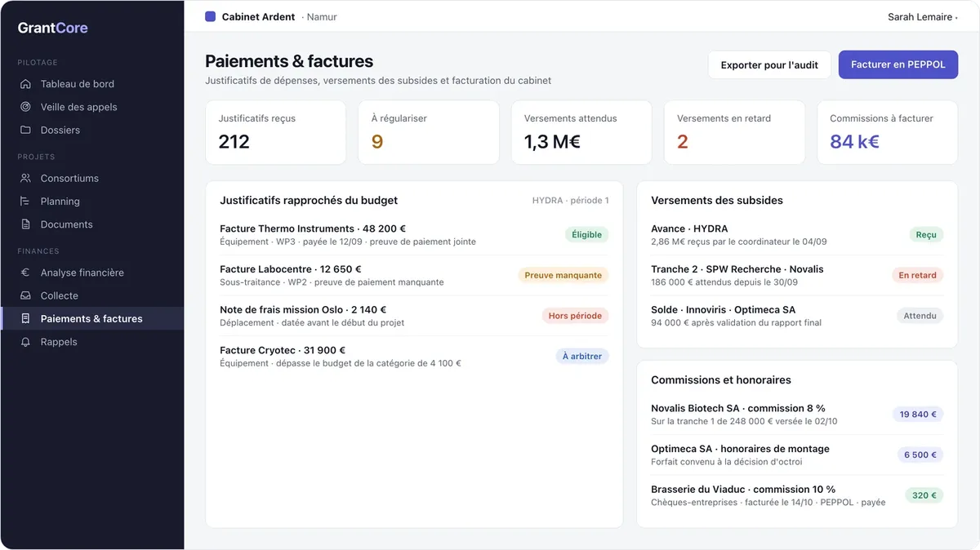Select the Paiements & factures menu item

pyautogui.click(x=91, y=318)
